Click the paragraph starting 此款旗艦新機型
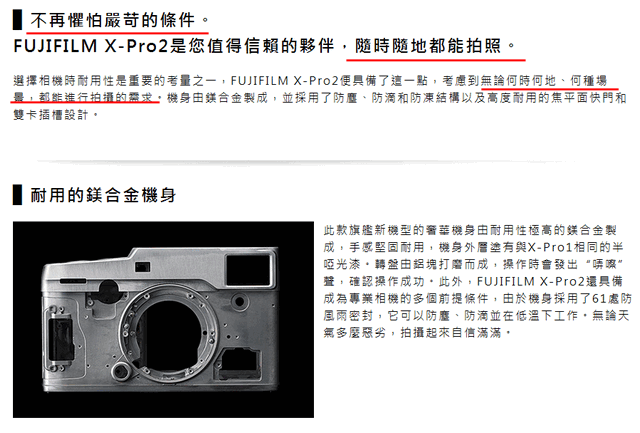The height and width of the screenshot is (433, 640). tap(477, 281)
